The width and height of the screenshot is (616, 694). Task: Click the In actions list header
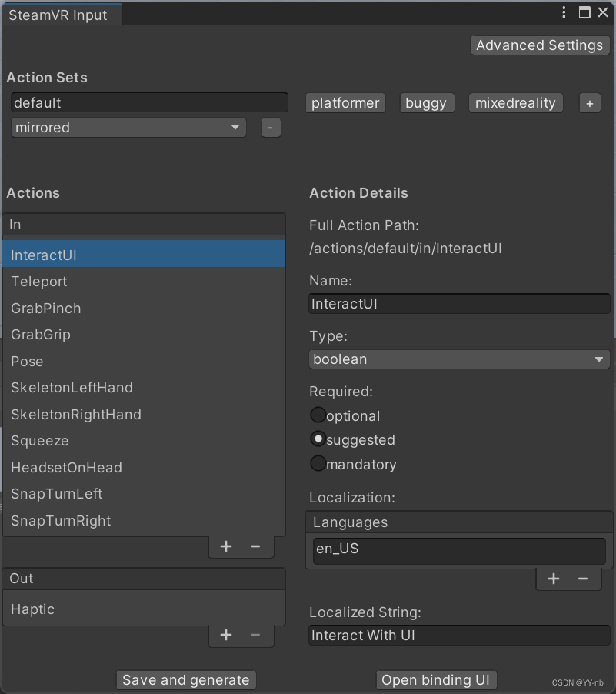click(143, 225)
